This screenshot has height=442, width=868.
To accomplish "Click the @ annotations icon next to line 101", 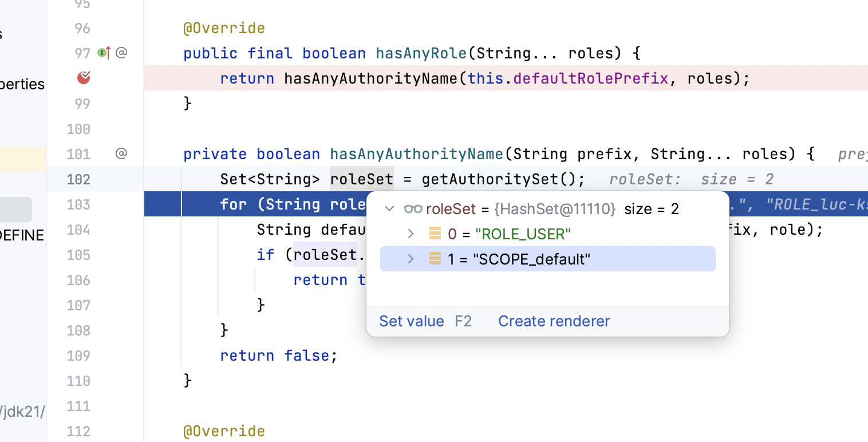I will pos(121,153).
